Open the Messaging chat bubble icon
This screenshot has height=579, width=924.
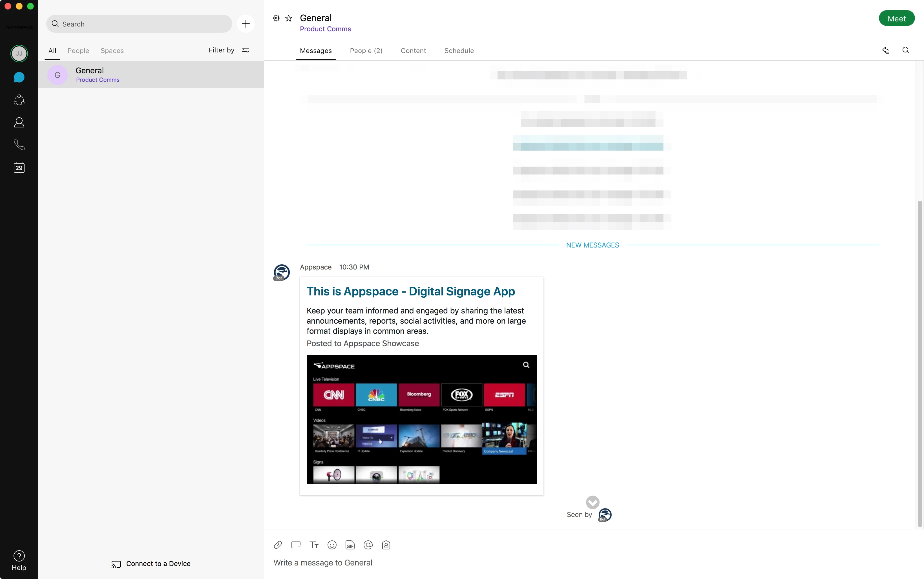pos(19,77)
